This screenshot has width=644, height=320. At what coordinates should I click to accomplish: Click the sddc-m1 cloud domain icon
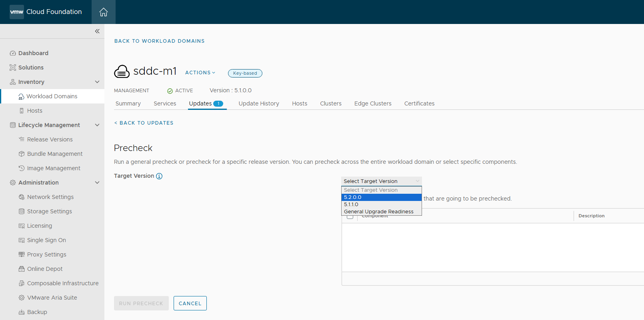click(122, 72)
